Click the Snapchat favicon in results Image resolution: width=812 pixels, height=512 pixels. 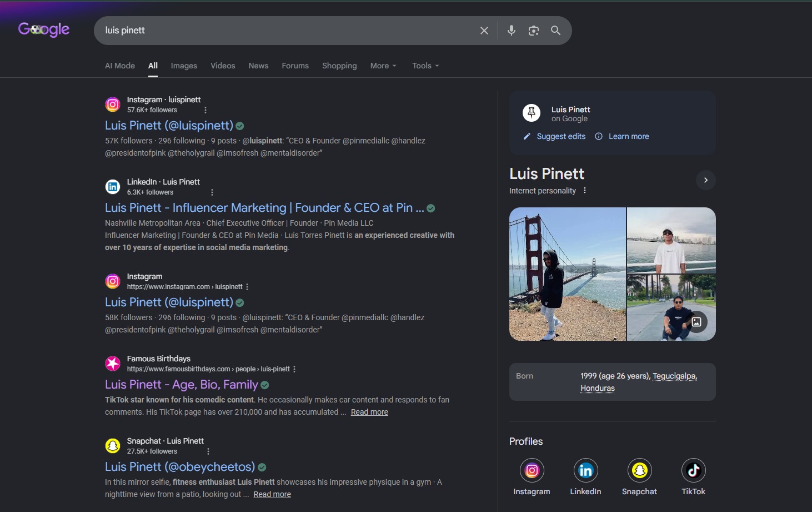[x=113, y=446]
